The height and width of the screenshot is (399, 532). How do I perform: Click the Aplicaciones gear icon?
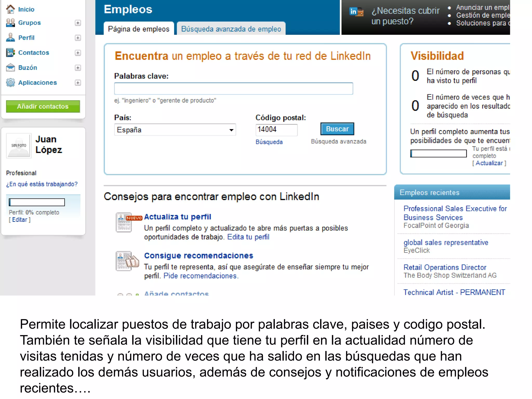coord(10,83)
